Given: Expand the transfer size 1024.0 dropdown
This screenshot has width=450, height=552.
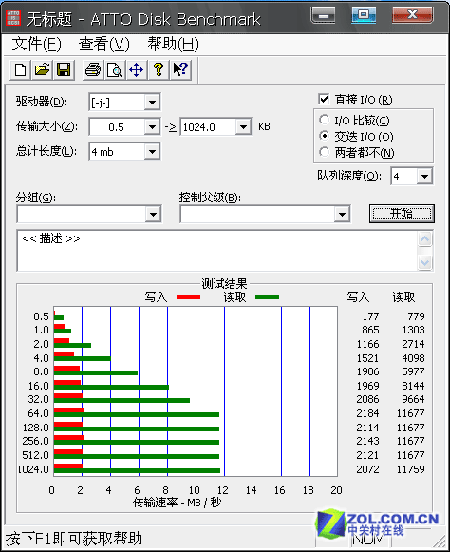Looking at the screenshot, I should point(243,127).
